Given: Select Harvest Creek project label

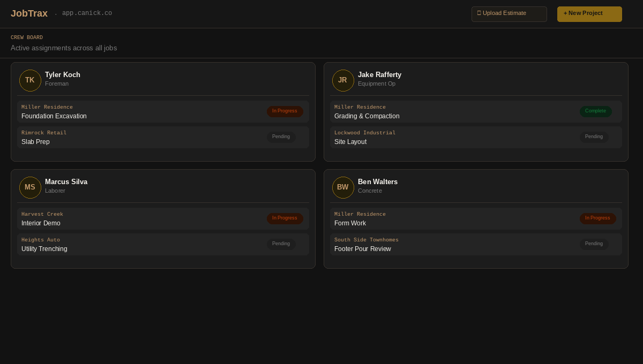Looking at the screenshot, I should [x=42, y=214].
